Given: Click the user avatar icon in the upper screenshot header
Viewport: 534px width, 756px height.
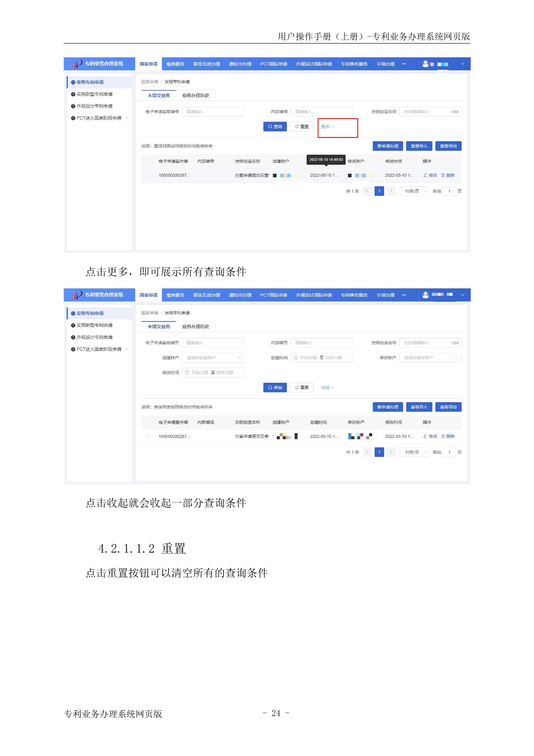Looking at the screenshot, I should coord(425,64).
